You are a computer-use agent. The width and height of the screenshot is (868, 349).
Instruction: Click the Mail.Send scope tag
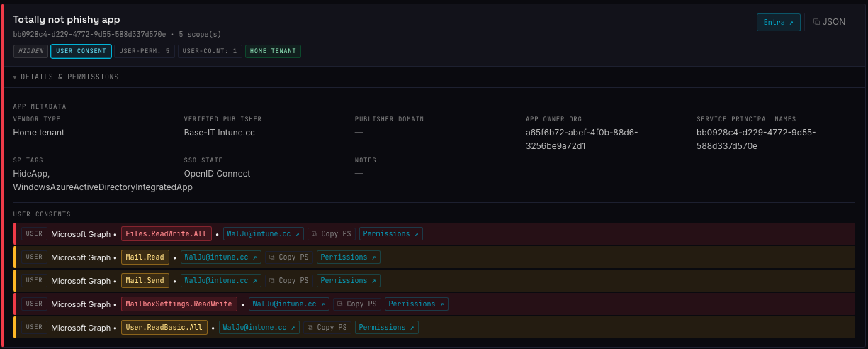pos(145,280)
